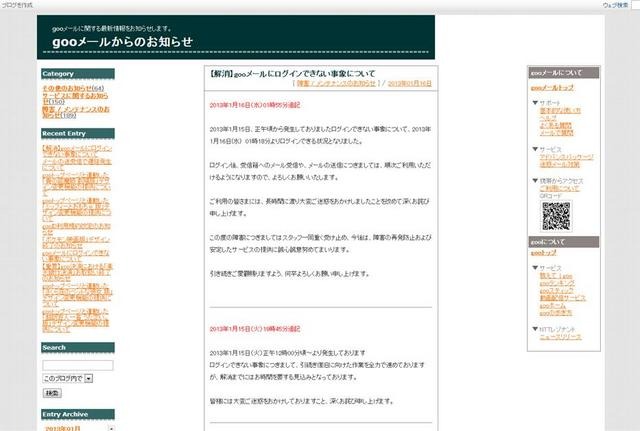Screen dimensions: 640x431
Task: Focus the Search text field
Action: tap(78, 365)
